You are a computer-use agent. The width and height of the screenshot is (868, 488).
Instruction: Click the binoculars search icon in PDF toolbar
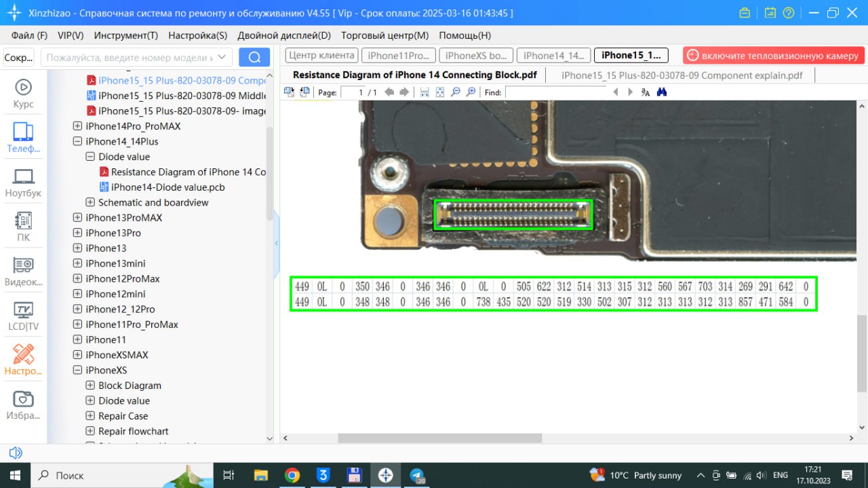[661, 92]
